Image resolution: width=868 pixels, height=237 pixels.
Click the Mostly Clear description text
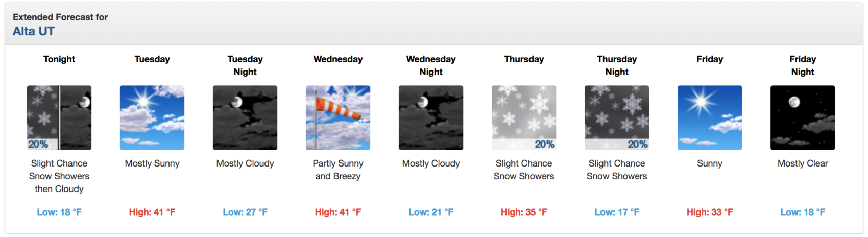[x=803, y=163]
